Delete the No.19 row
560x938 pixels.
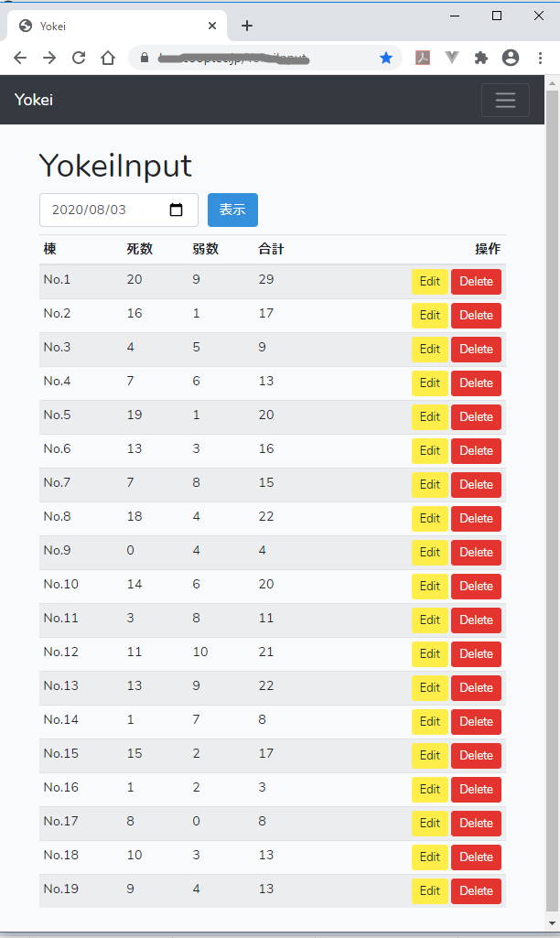476,891
